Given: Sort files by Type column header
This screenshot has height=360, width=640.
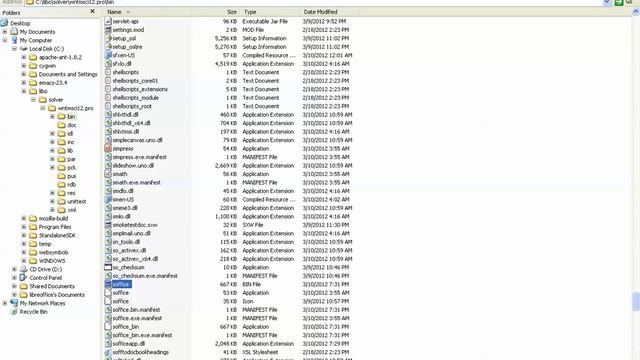Looking at the screenshot, I should (x=270, y=12).
